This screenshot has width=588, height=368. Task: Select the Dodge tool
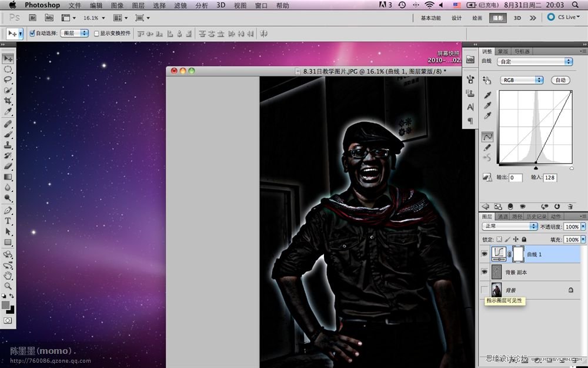point(8,197)
